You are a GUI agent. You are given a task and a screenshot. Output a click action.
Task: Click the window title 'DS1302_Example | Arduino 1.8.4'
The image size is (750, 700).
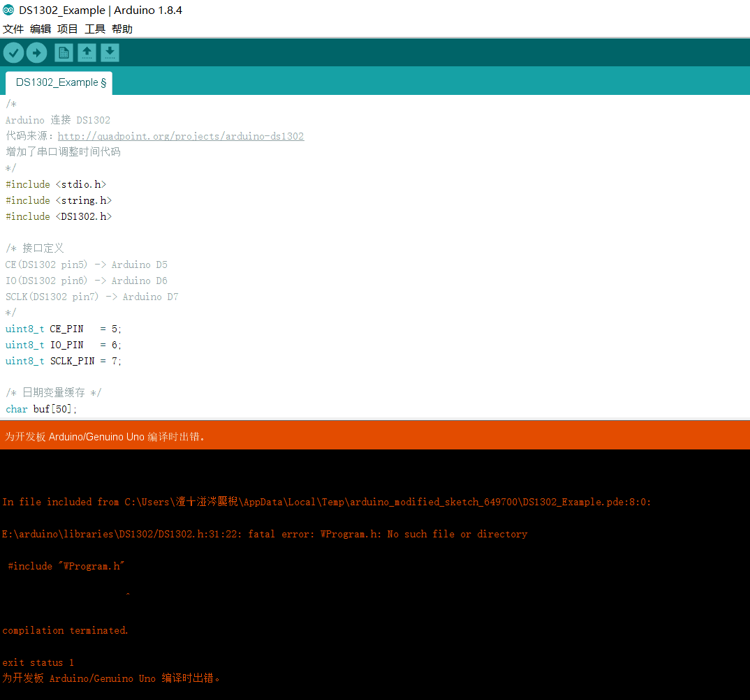(x=101, y=10)
